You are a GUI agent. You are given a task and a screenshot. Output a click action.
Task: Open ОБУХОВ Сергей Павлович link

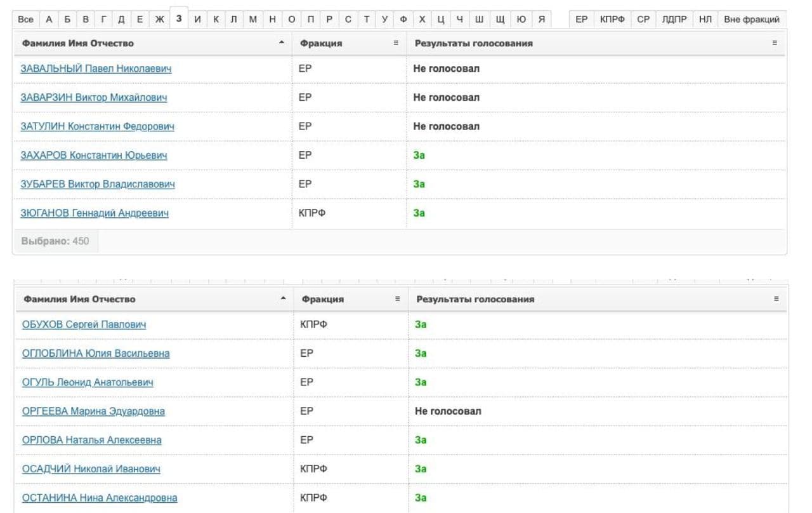tap(84, 324)
